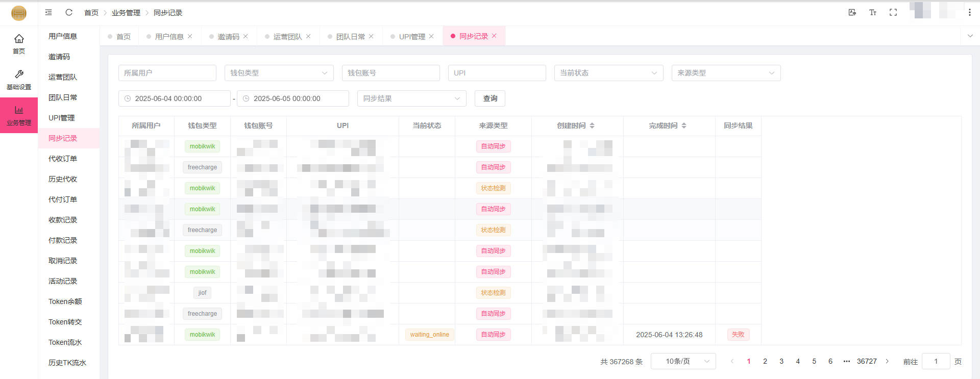
Task: Click the 所属用户 input field
Action: (167, 73)
